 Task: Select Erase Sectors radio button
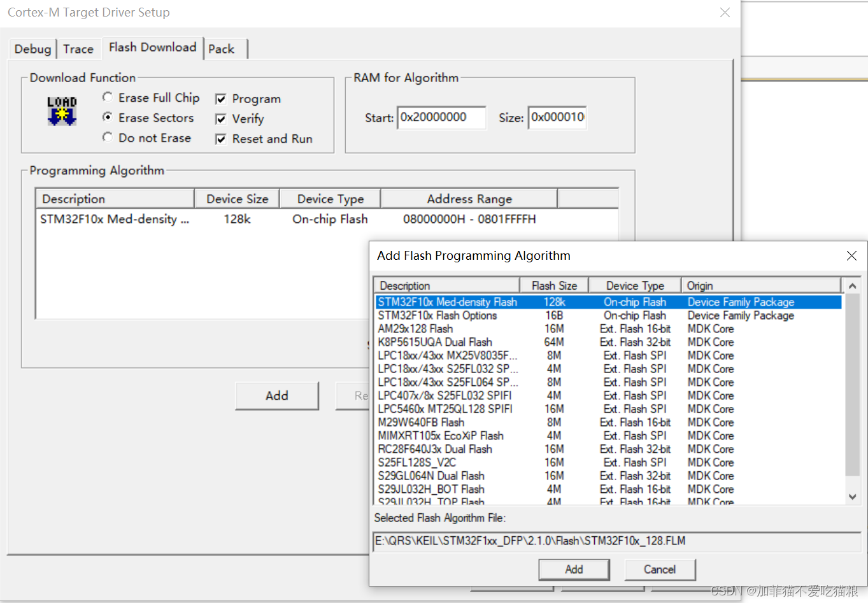[108, 117]
